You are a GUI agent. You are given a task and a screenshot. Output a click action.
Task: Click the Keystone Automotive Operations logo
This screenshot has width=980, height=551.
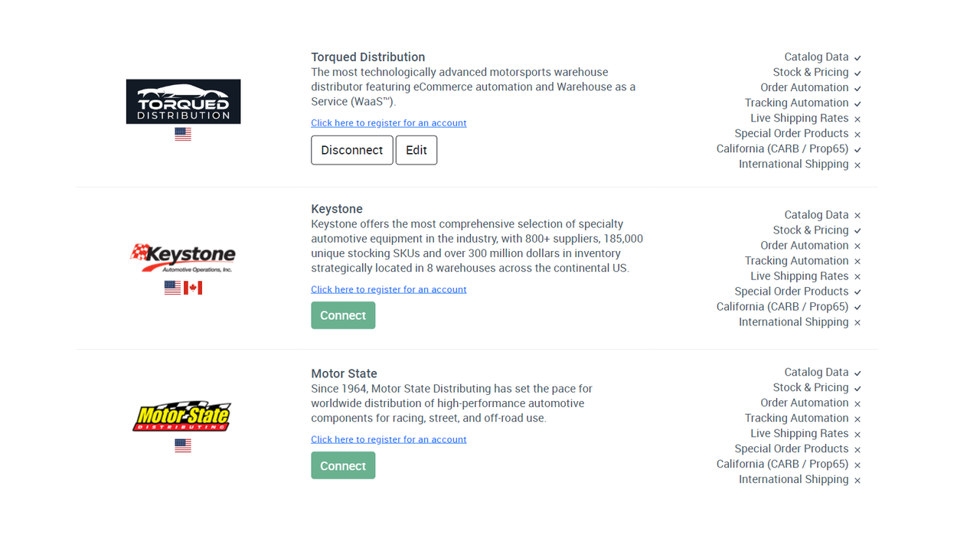pyautogui.click(x=183, y=256)
